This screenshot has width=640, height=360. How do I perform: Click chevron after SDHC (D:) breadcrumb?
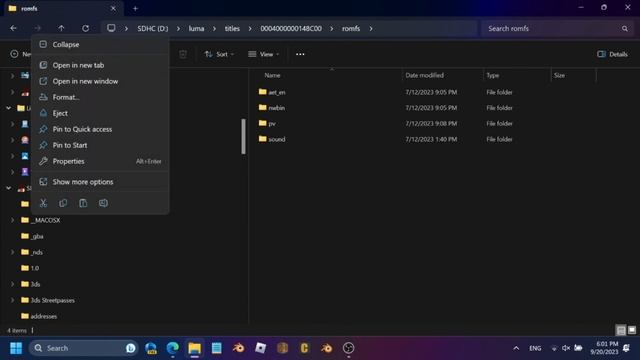[x=178, y=29]
